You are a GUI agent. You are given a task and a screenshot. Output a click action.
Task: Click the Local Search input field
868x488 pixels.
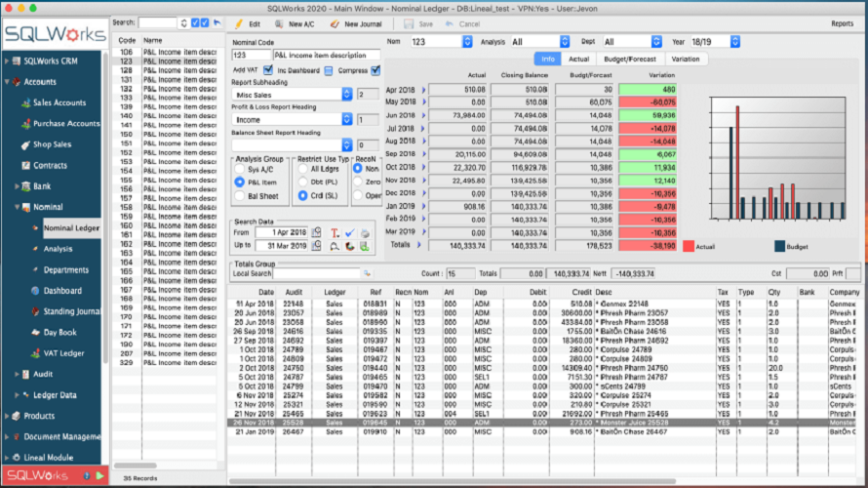point(317,273)
